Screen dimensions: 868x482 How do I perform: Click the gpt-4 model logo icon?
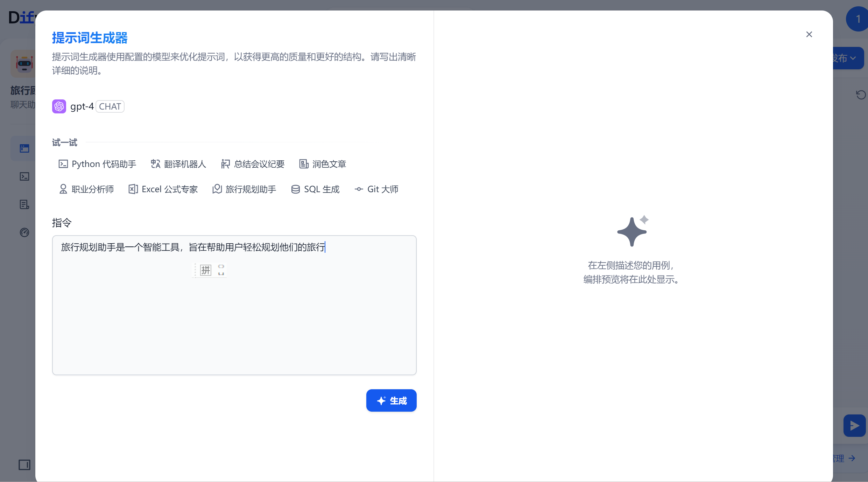coord(59,106)
